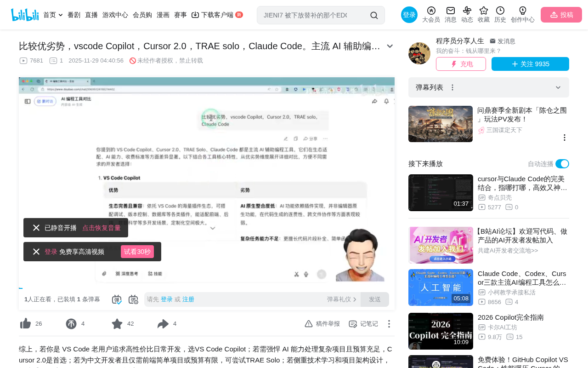This screenshot has width=588, height=368.
Task: Expand 弹幕礼仪 etiquette link
Action: pyautogui.click(x=342, y=299)
